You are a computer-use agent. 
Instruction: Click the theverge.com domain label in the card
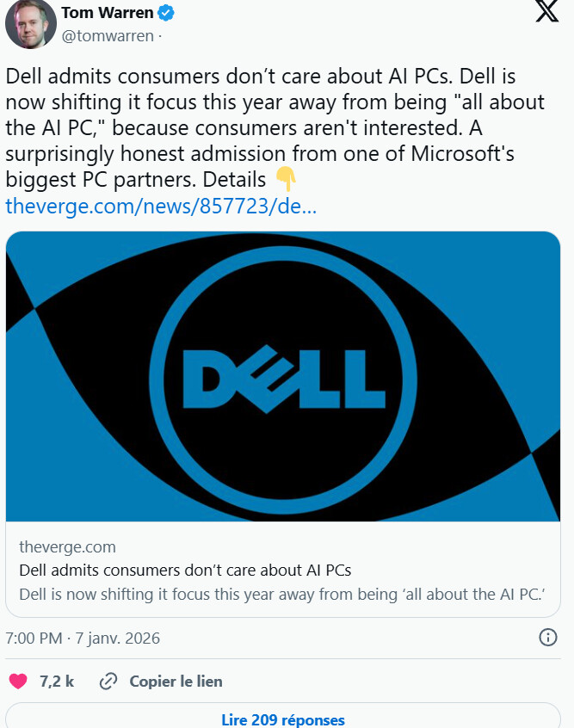[67, 547]
